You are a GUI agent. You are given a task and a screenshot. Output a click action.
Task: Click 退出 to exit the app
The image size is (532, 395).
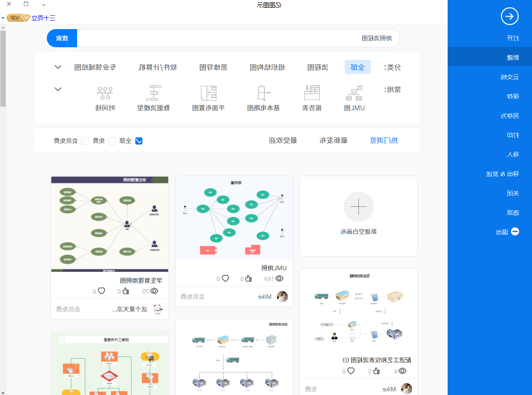click(502, 232)
